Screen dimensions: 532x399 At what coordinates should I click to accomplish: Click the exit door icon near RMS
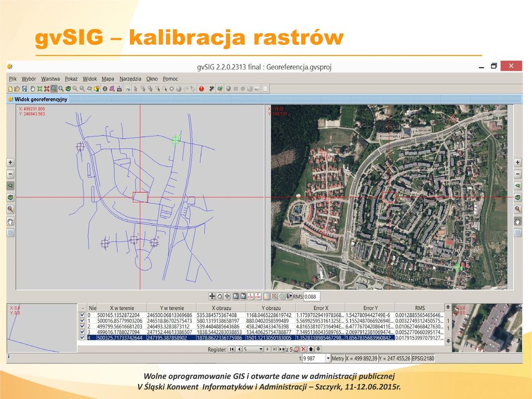pos(289,296)
